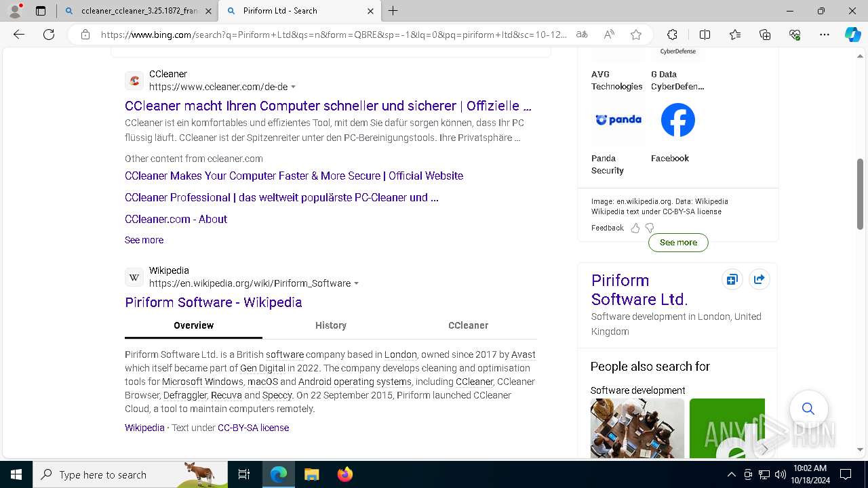The height and width of the screenshot is (488, 868).
Task: Open the office team Software development thumbnail
Action: 637,428
